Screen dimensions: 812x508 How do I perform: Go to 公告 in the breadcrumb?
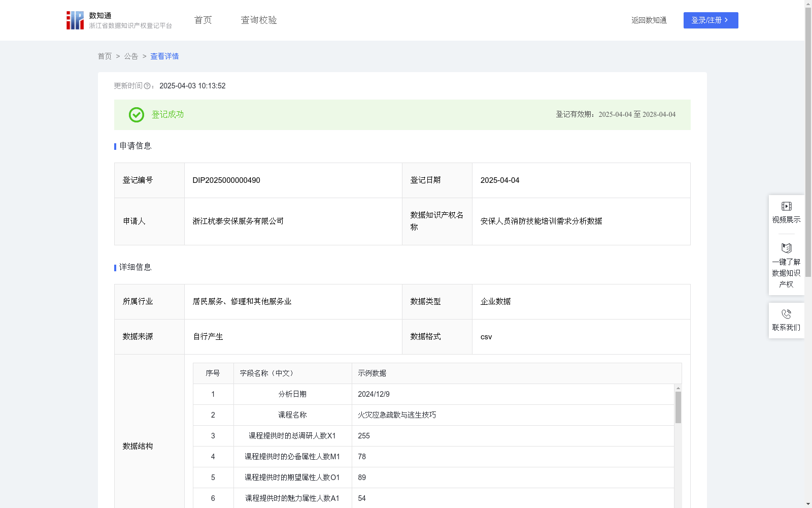coord(131,56)
